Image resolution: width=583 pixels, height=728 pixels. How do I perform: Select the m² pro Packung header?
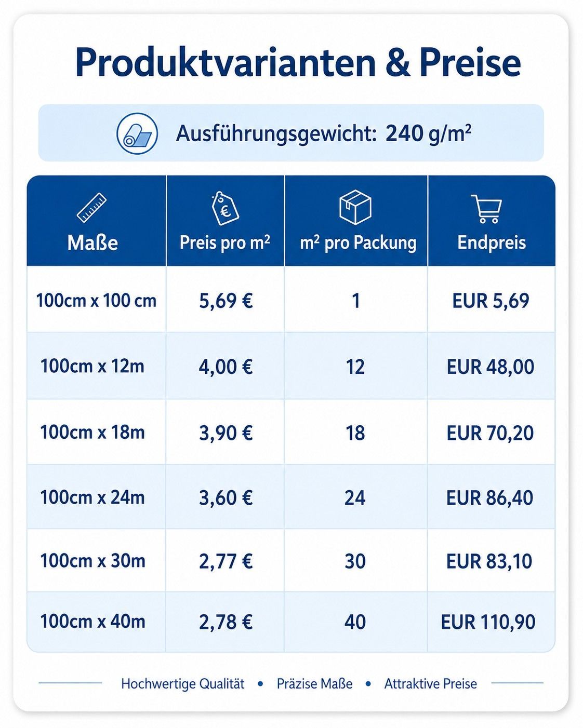(x=358, y=243)
